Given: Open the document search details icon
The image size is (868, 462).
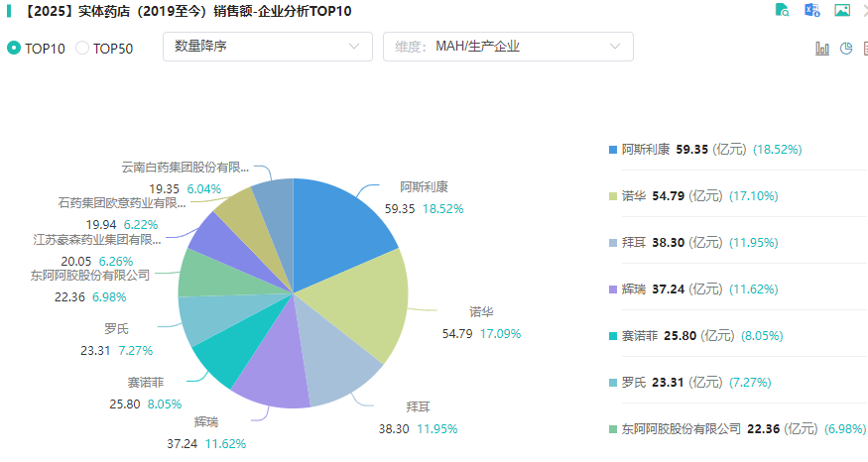Looking at the screenshot, I should tap(783, 10).
